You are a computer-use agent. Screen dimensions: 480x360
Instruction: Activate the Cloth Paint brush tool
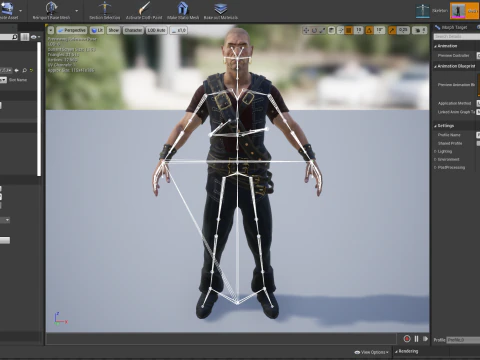click(x=144, y=7)
